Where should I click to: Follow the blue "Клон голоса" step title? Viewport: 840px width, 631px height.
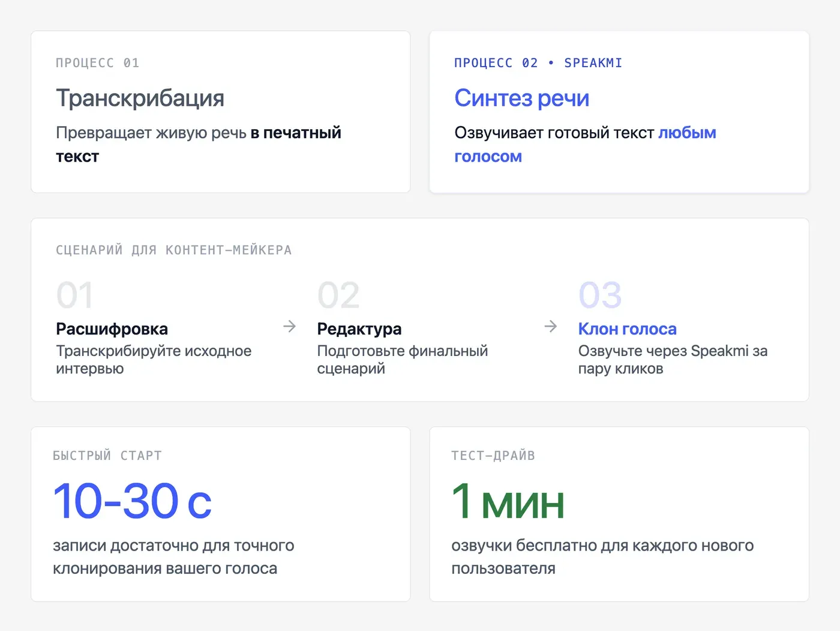tap(627, 329)
